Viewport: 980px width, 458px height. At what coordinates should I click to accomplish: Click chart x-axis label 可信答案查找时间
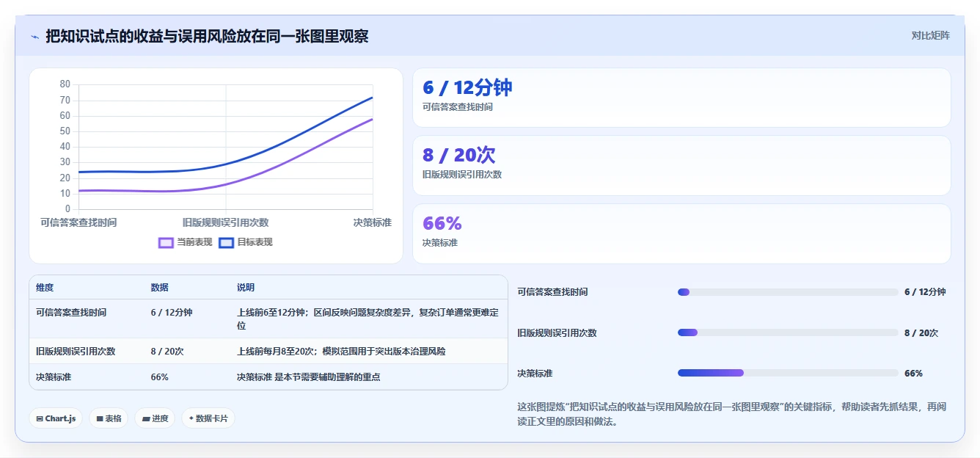[x=78, y=222]
